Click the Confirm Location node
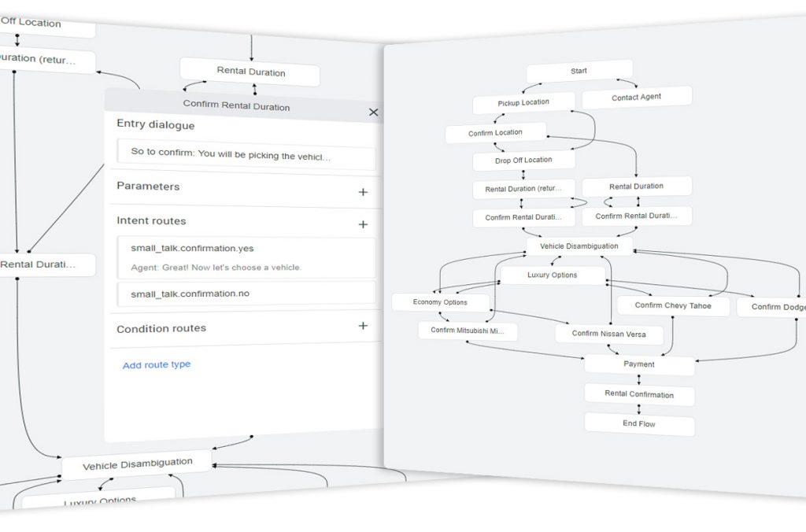Image resolution: width=806 pixels, height=532 pixels. point(495,133)
